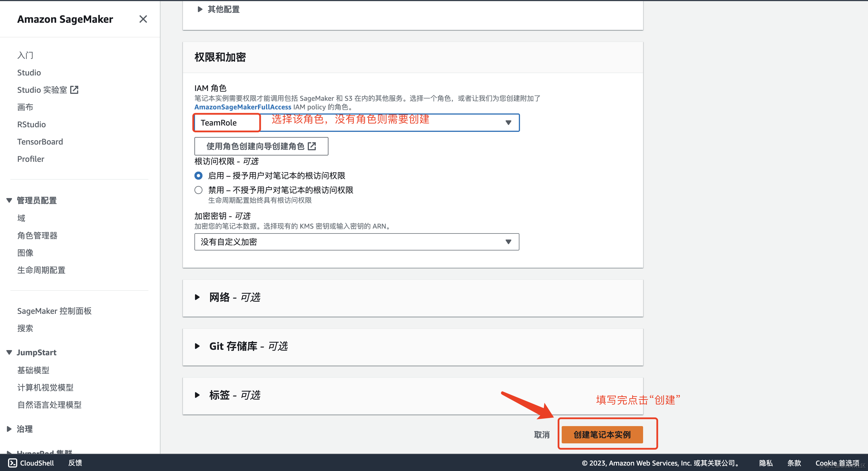Expand the 治理 sidebar group
The height and width of the screenshot is (471, 868).
pos(9,429)
